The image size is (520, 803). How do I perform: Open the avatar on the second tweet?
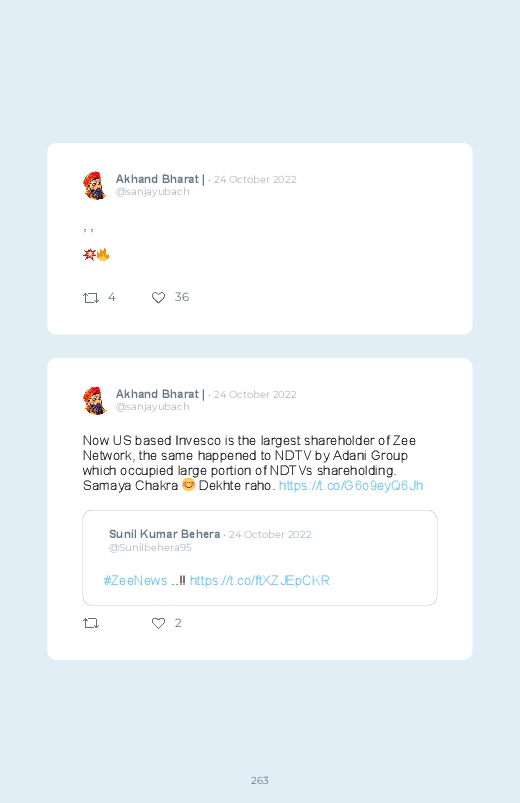pyautogui.click(x=95, y=400)
